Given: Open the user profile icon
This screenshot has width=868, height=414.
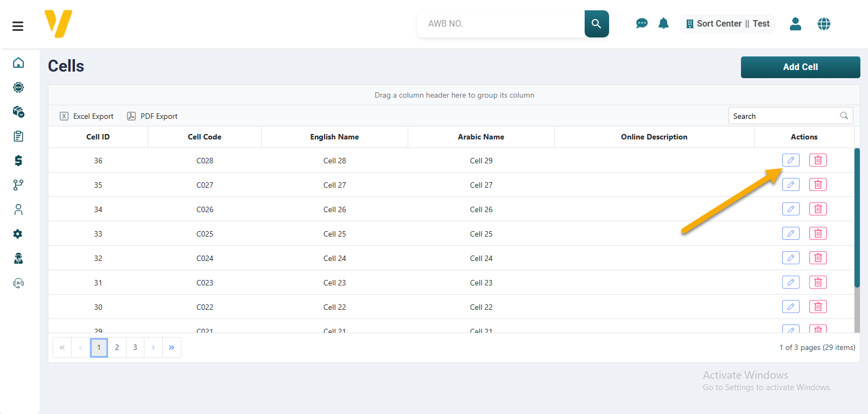Looking at the screenshot, I should [795, 24].
